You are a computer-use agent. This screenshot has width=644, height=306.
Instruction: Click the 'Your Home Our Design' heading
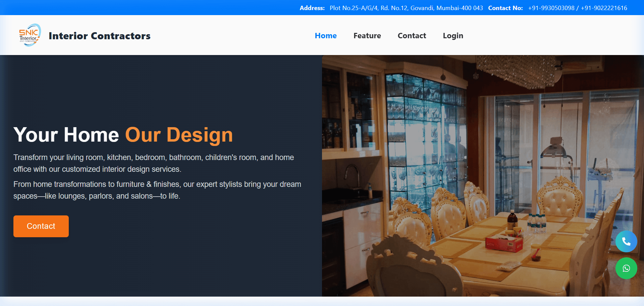point(123,135)
